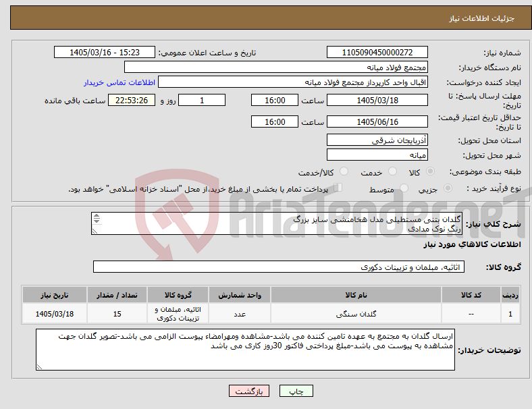Click the response deadline time 16:00 field
Image resolution: width=532 pixels, height=409 pixels.
pos(275,101)
